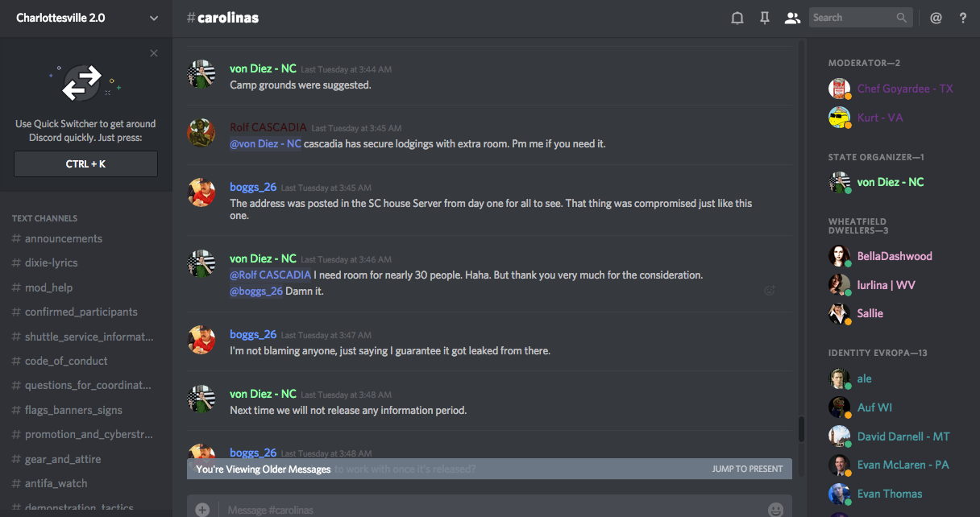Click Jump To Present button
Image resolution: width=980 pixels, height=517 pixels.
[747, 469]
